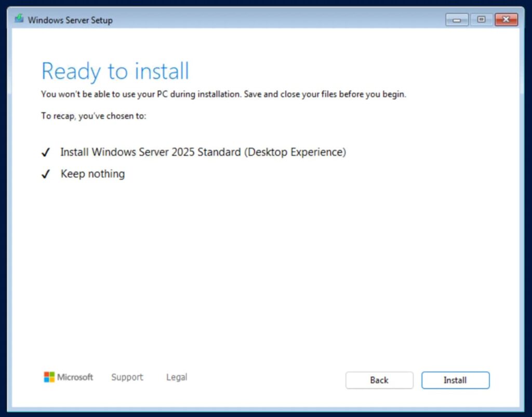This screenshot has width=532, height=417.
Task: Close the Windows Server Setup window
Action: (x=506, y=20)
